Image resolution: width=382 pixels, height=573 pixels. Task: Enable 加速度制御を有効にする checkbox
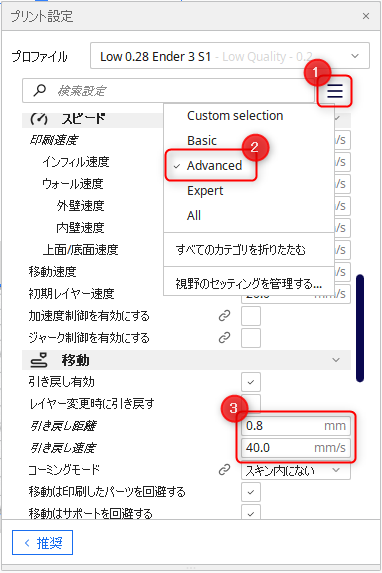251,316
